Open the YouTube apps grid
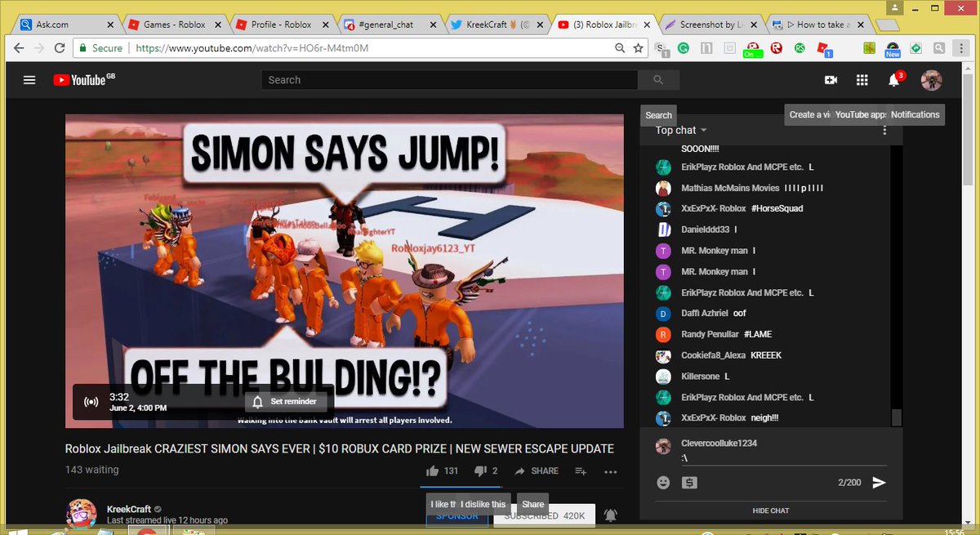Viewport: 980px width, 535px height. click(862, 80)
